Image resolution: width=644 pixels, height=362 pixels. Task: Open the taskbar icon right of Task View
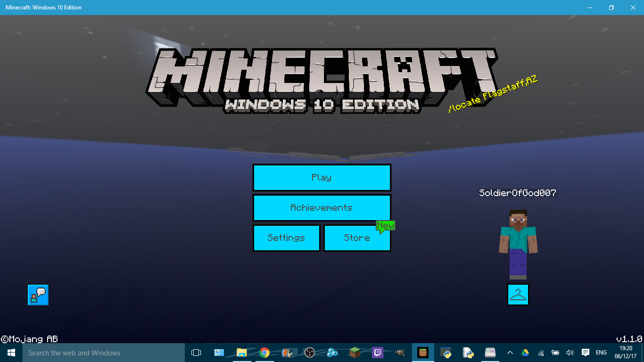[x=219, y=353]
